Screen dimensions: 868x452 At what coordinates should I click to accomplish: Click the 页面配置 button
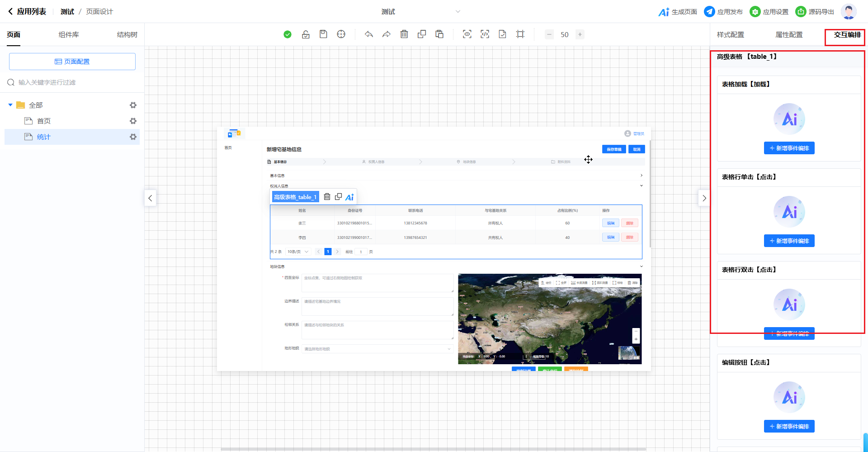72,62
